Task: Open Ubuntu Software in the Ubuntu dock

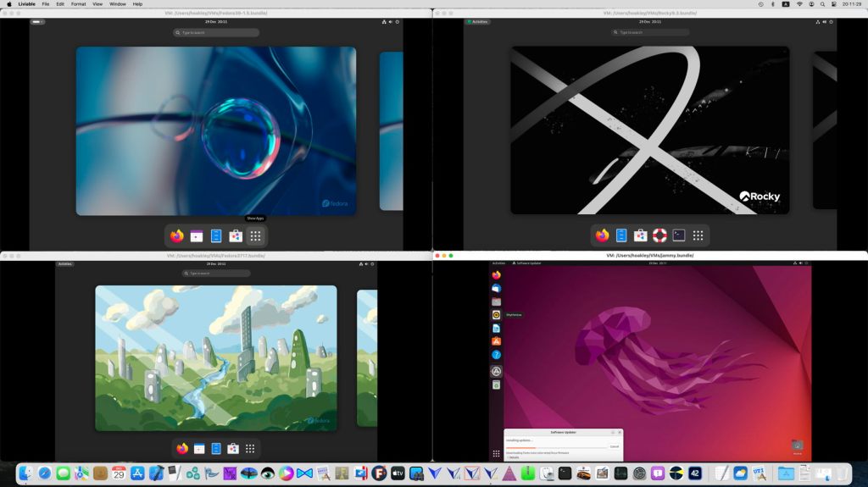Action: pos(496,341)
